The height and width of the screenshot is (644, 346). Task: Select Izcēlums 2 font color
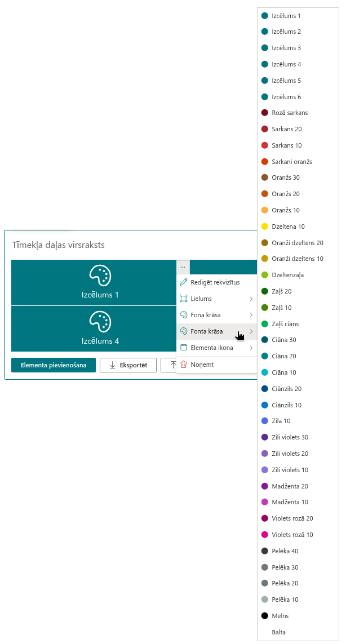click(298, 32)
